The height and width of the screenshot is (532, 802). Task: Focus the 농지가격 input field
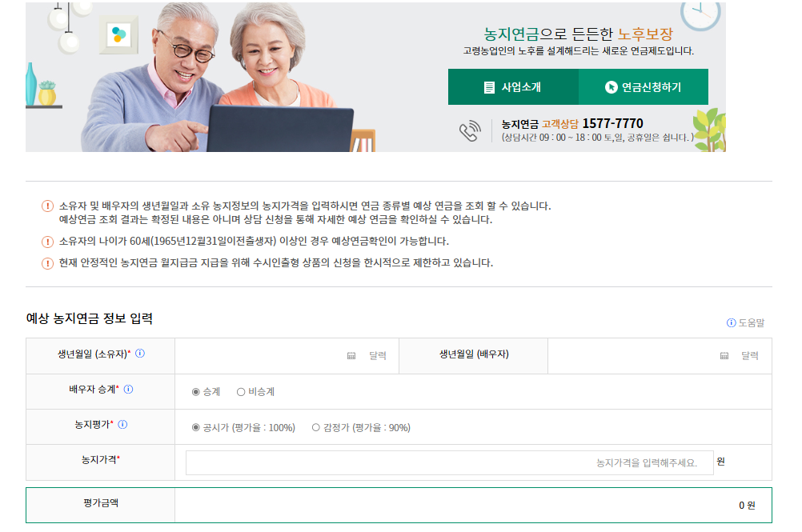coord(450,462)
